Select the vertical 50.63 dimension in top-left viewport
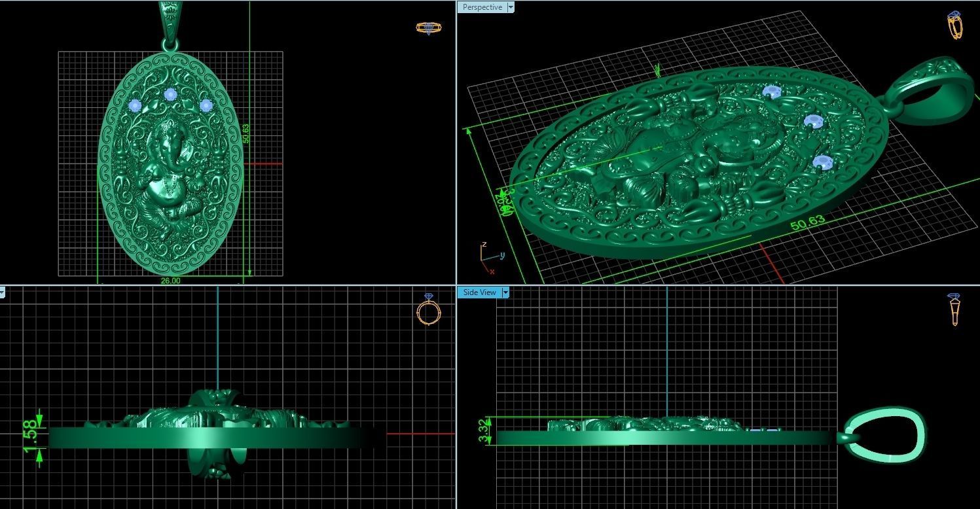The height and width of the screenshot is (509, 980). 245,133
